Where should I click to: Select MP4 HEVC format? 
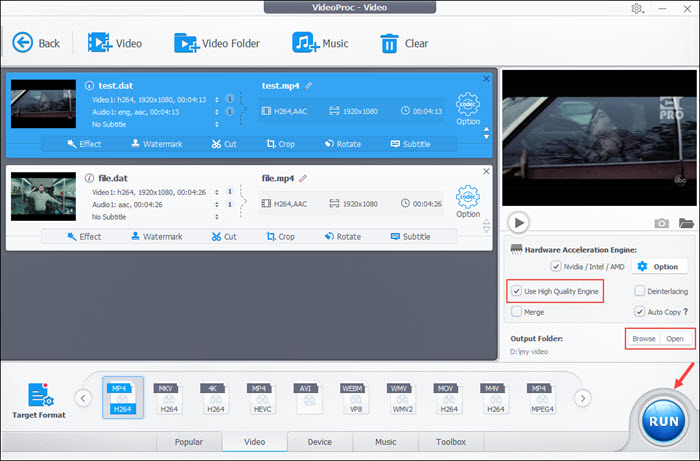[262, 398]
